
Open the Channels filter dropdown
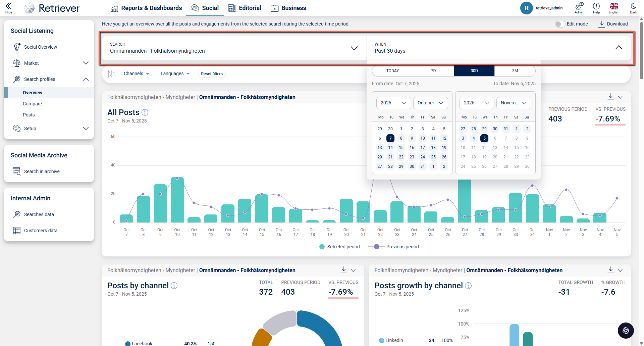coord(136,74)
